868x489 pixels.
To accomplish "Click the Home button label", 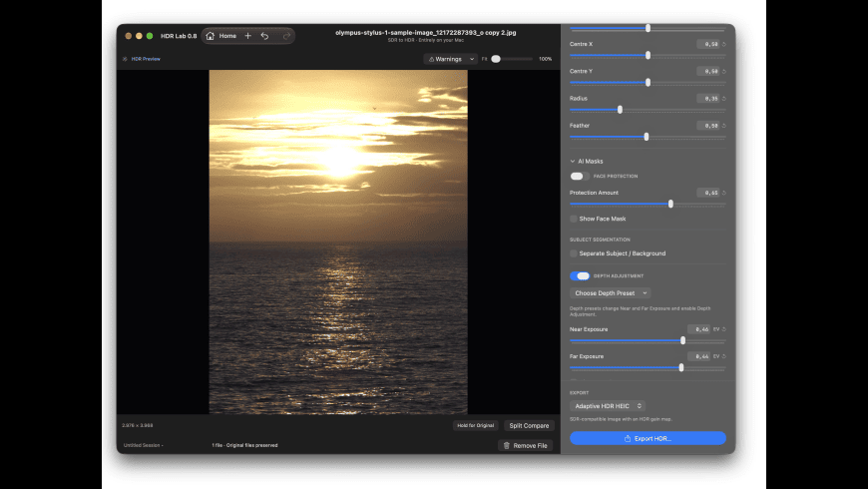I will (227, 36).
